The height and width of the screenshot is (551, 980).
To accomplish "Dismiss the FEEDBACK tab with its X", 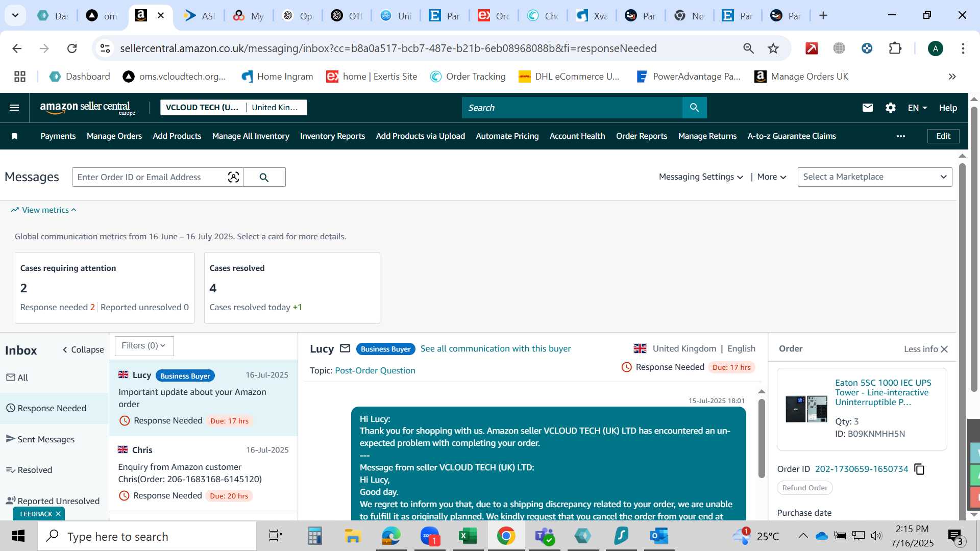I will [58, 514].
